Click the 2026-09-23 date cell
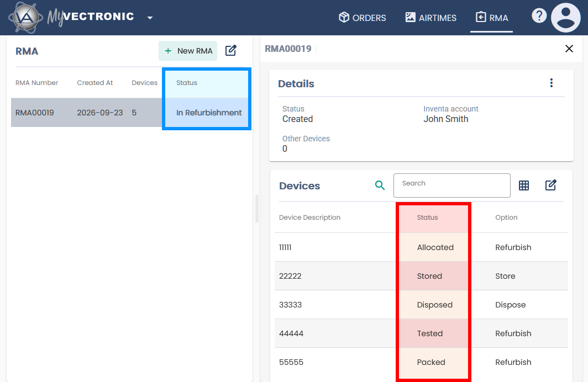The image size is (588, 382). coord(99,113)
